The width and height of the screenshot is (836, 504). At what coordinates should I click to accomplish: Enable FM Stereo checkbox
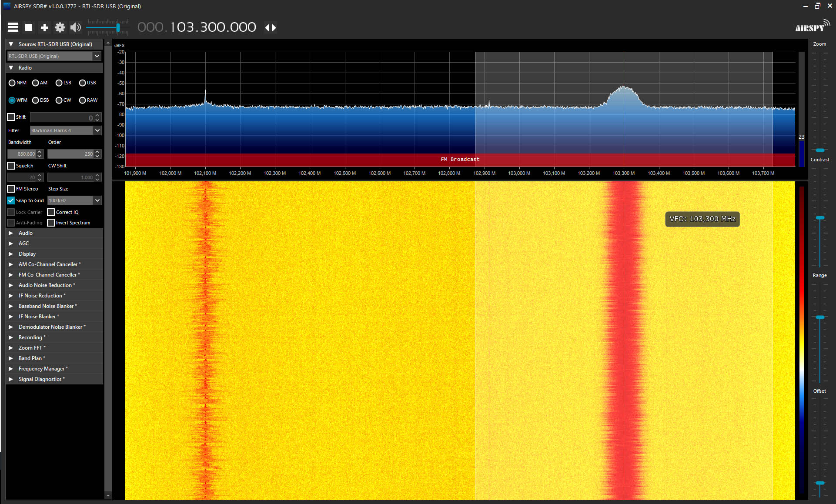coord(11,189)
